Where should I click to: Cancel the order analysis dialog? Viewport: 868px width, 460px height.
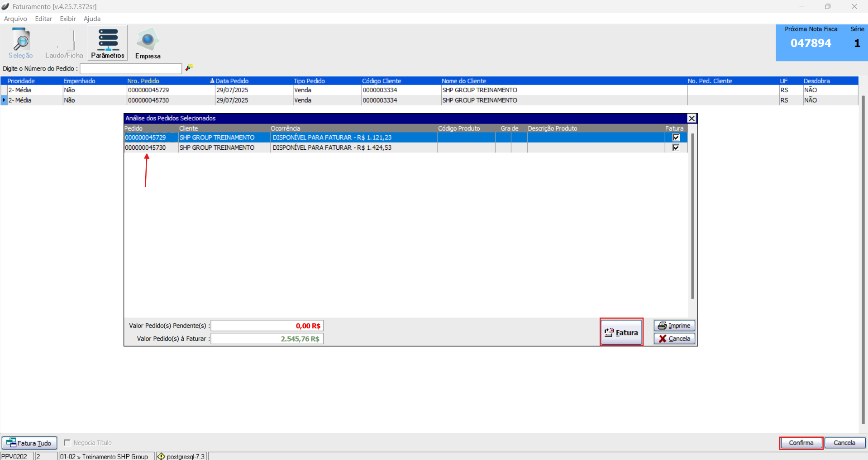(674, 339)
